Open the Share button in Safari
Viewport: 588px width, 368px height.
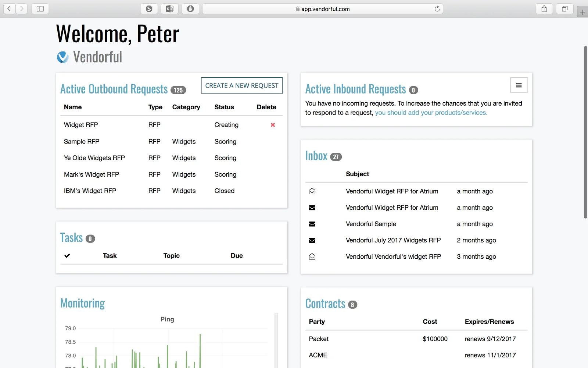544,8
